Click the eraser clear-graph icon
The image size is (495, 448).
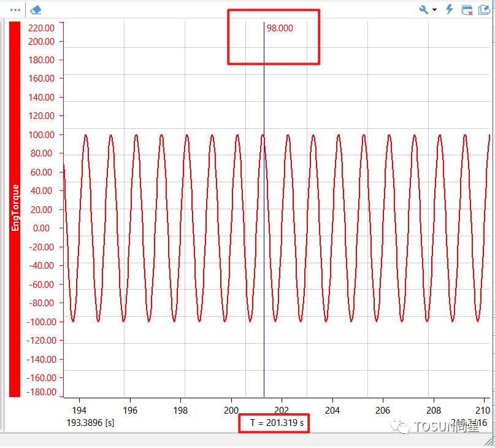[x=36, y=10]
